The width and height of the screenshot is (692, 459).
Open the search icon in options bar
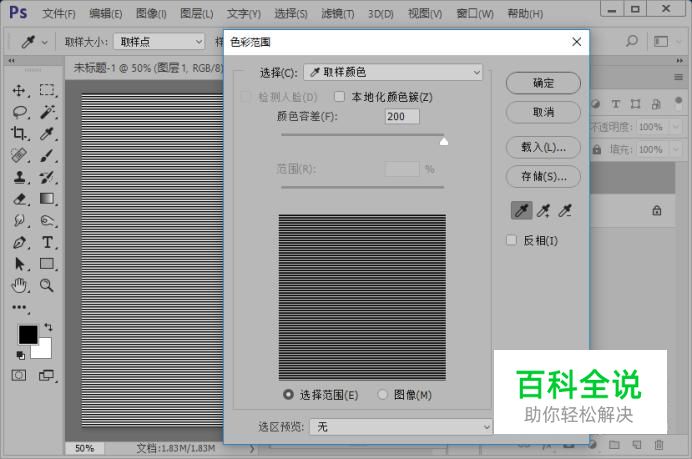pos(632,41)
